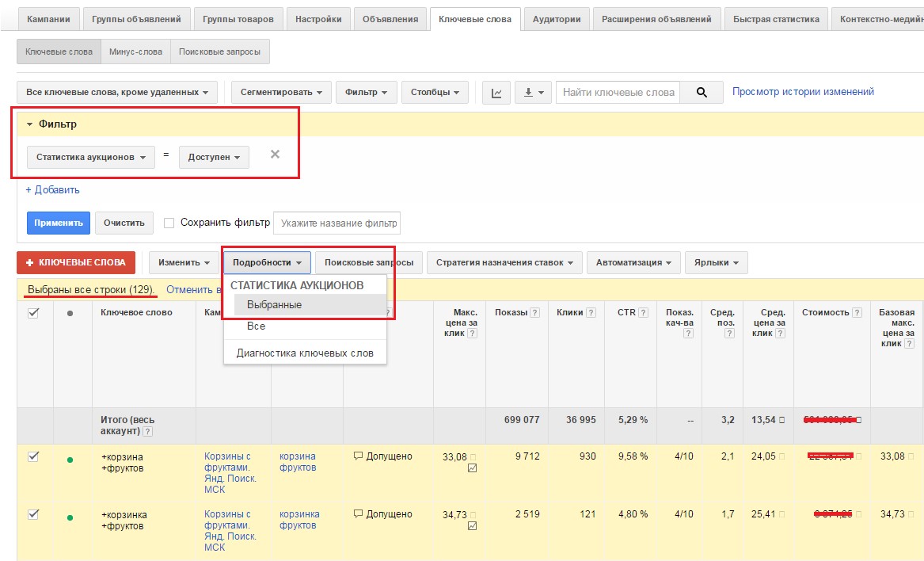The height and width of the screenshot is (561, 924).
Task: Open the Объявления tab
Action: point(390,19)
